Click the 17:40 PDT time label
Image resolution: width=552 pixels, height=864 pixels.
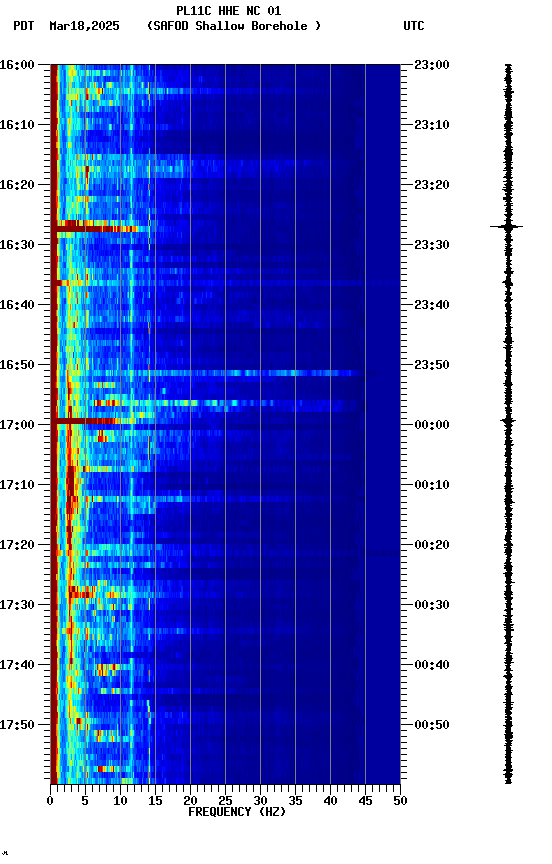pos(17,665)
